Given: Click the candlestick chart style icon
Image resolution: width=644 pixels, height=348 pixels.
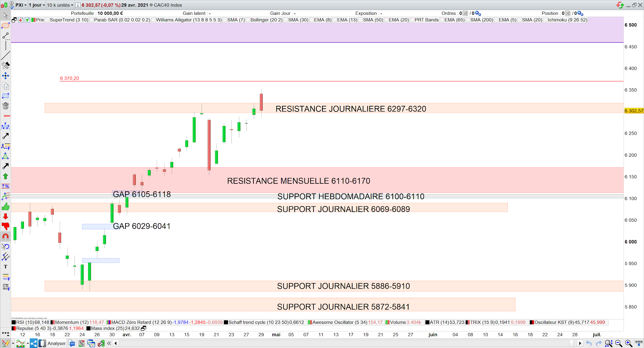Looking at the screenshot, I should tap(4, 5).
